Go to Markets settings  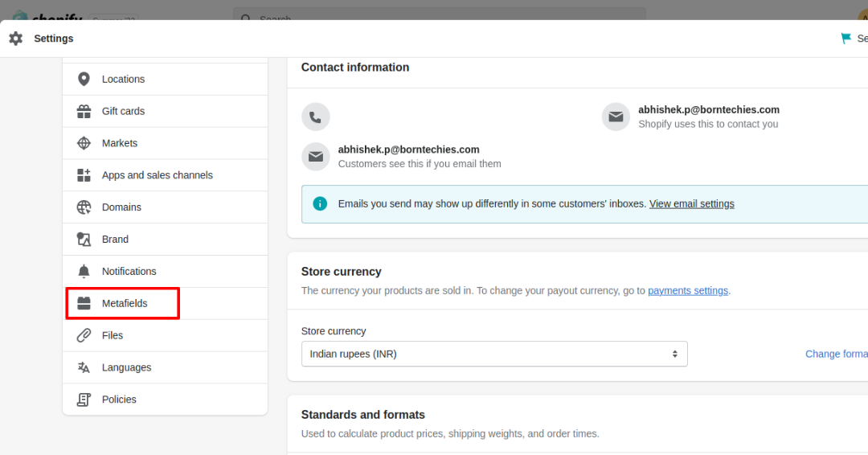(165, 143)
